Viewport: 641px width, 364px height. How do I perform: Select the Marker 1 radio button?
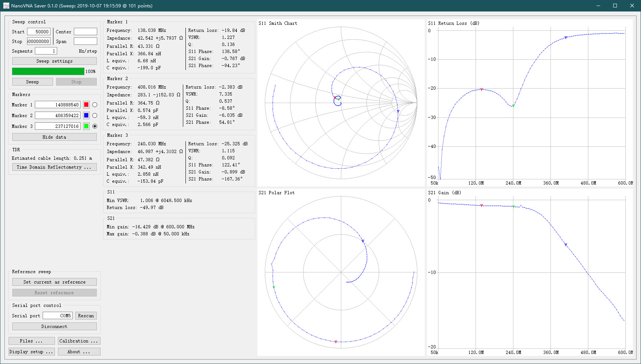coord(95,105)
